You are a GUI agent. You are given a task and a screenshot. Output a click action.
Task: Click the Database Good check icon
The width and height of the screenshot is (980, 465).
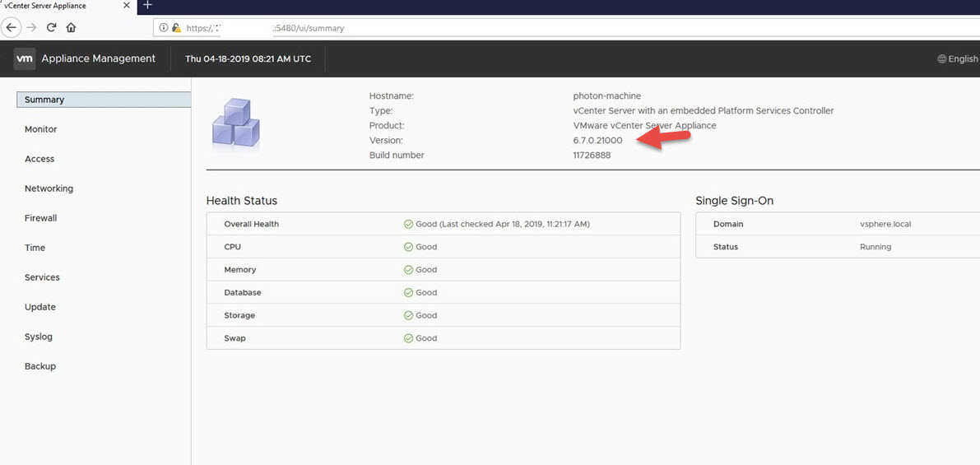409,292
